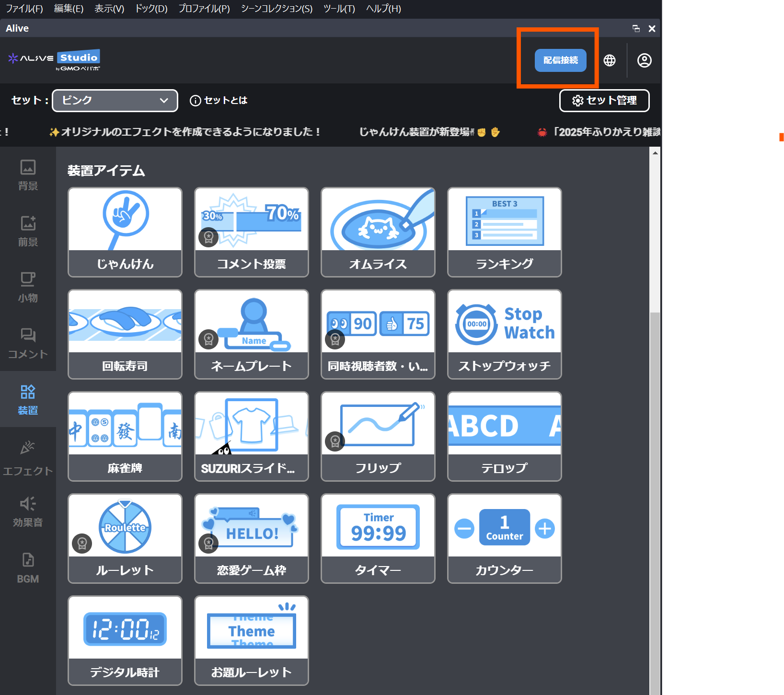Image resolution: width=784 pixels, height=695 pixels.
Task: Open the 小物 props sidebar icon
Action: tap(28, 287)
